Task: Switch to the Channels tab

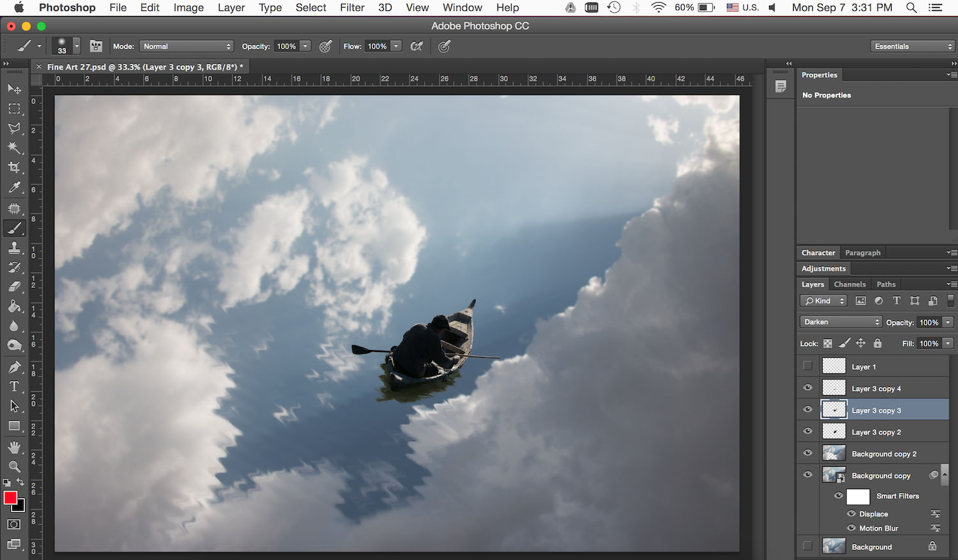Action: point(849,284)
